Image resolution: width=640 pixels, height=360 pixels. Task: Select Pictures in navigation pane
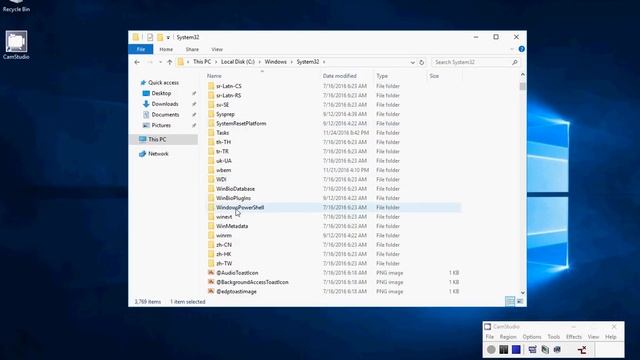161,125
